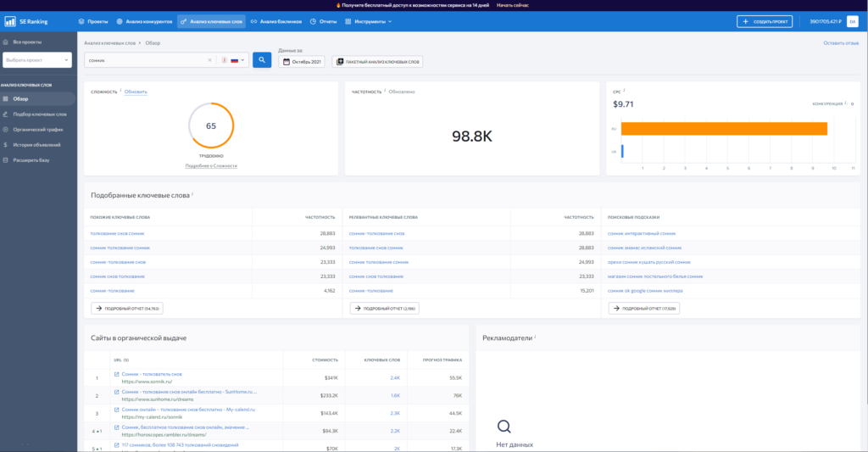This screenshot has width=868, height=452.
Task: Open external link icon for 117 сонников row
Action: point(117,445)
